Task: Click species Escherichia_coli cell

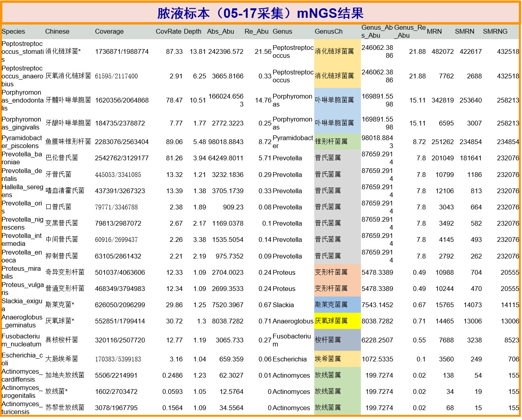Action: pos(22,359)
